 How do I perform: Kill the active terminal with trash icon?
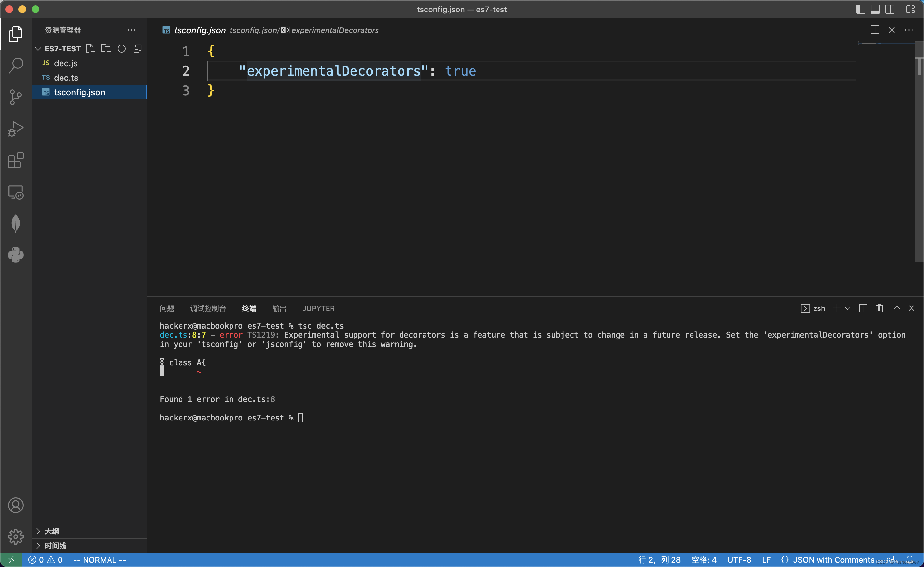point(879,308)
